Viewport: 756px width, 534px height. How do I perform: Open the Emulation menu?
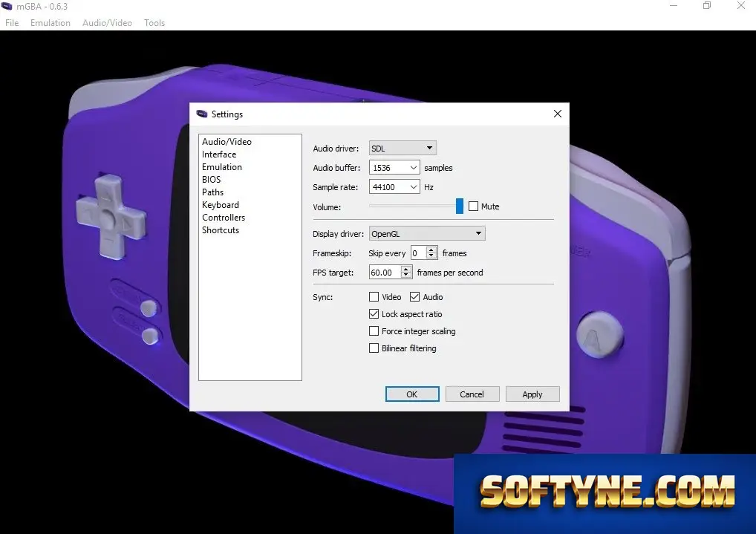[50, 23]
